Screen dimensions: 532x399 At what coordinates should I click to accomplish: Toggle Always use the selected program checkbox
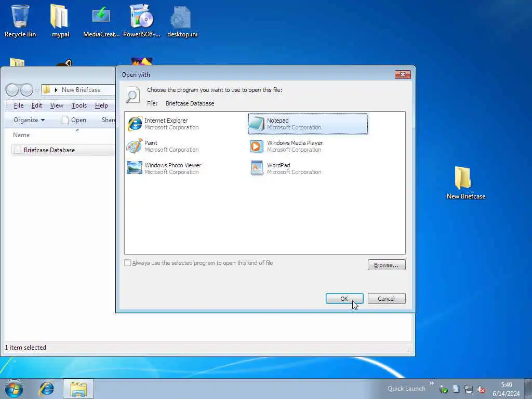pos(128,262)
